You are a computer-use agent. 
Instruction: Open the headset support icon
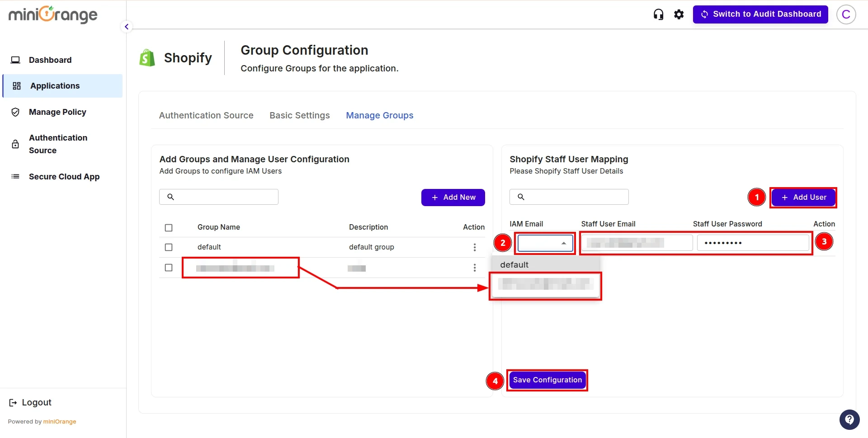(x=658, y=14)
